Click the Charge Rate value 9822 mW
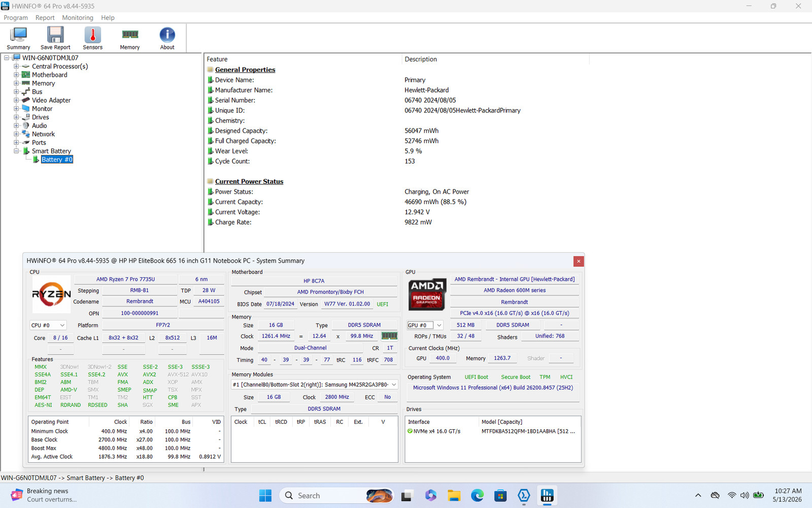812x508 pixels. [x=418, y=222]
